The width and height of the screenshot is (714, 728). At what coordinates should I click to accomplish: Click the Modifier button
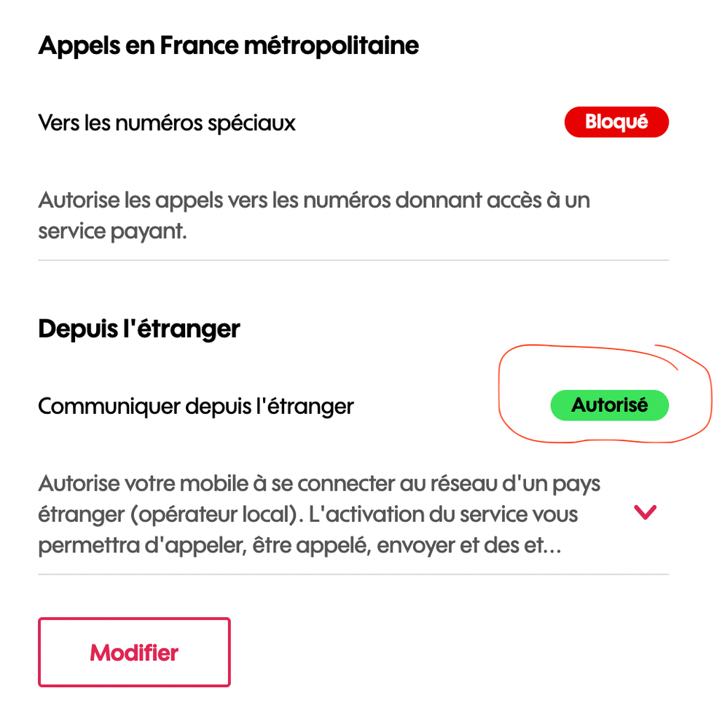click(x=134, y=652)
